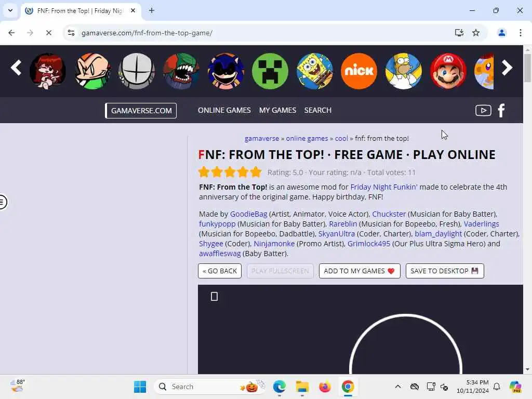
Task: Open the GoodieBag creator link
Action: click(249, 214)
